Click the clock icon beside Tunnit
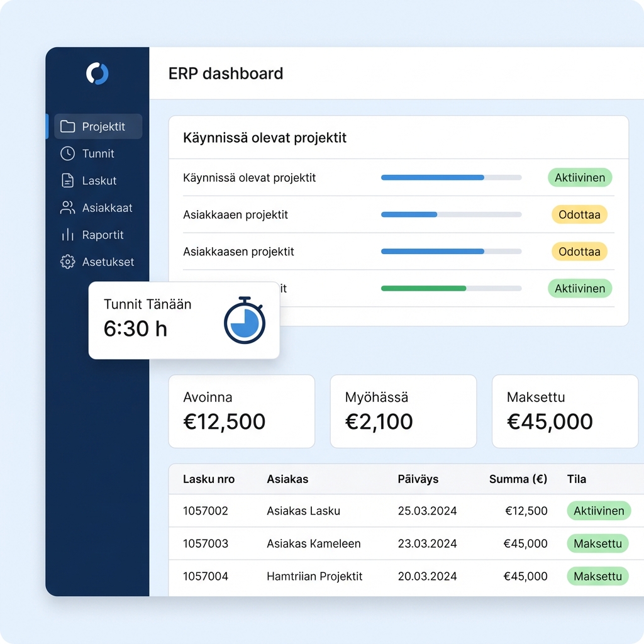The image size is (644, 644). point(67,153)
